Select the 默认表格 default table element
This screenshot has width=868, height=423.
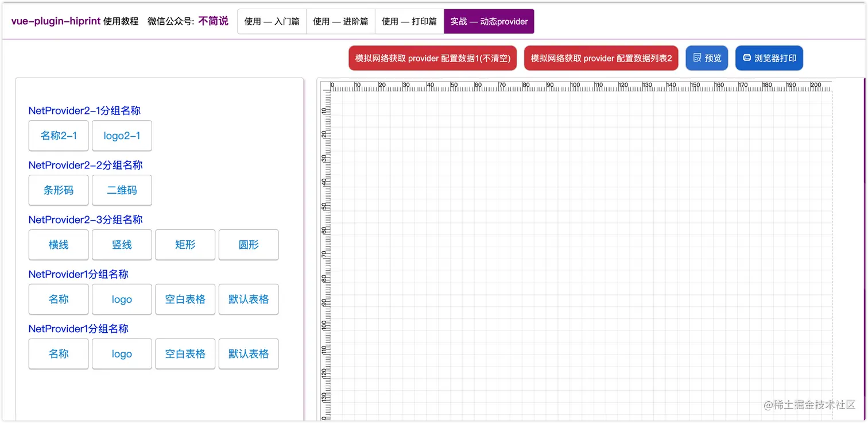click(248, 299)
